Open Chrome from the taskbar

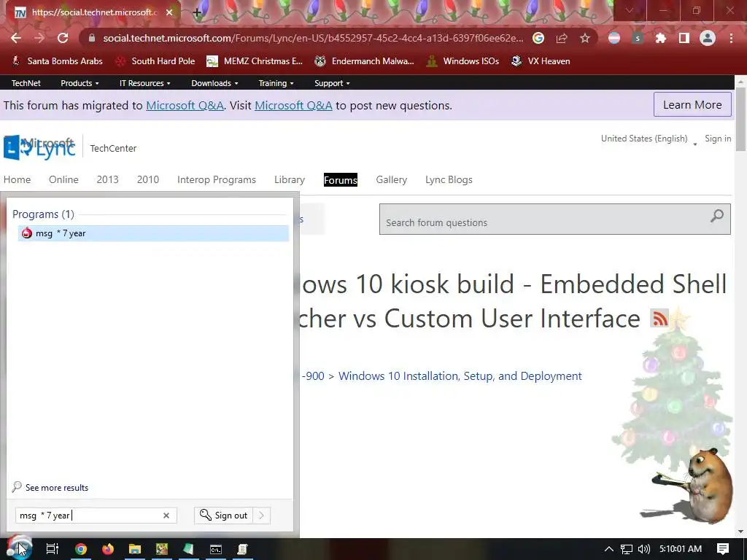click(x=81, y=549)
